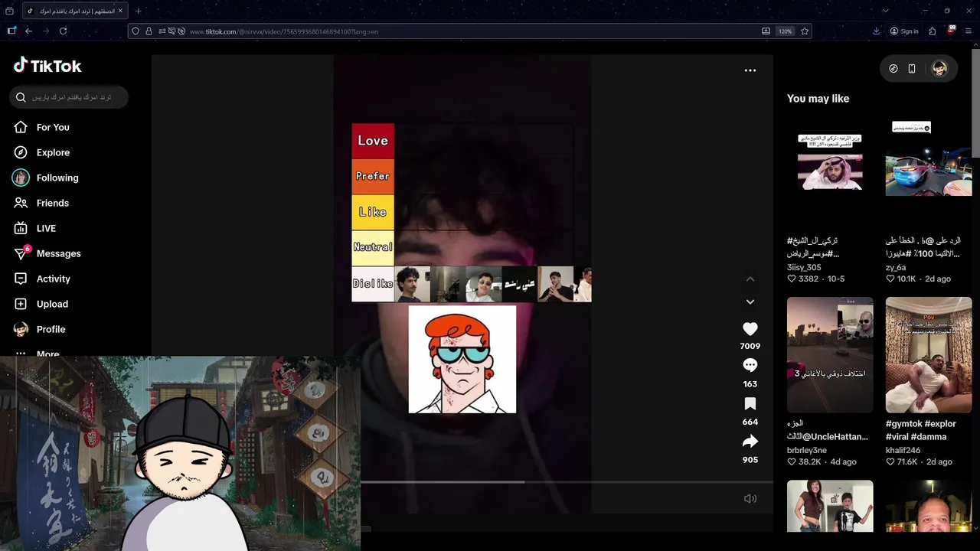Click the 3iisy_305 username
Viewport: 980px width, 551px height.
coord(804,267)
